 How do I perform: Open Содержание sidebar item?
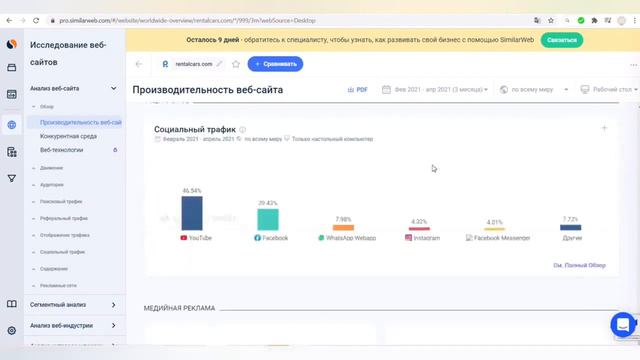[54, 269]
